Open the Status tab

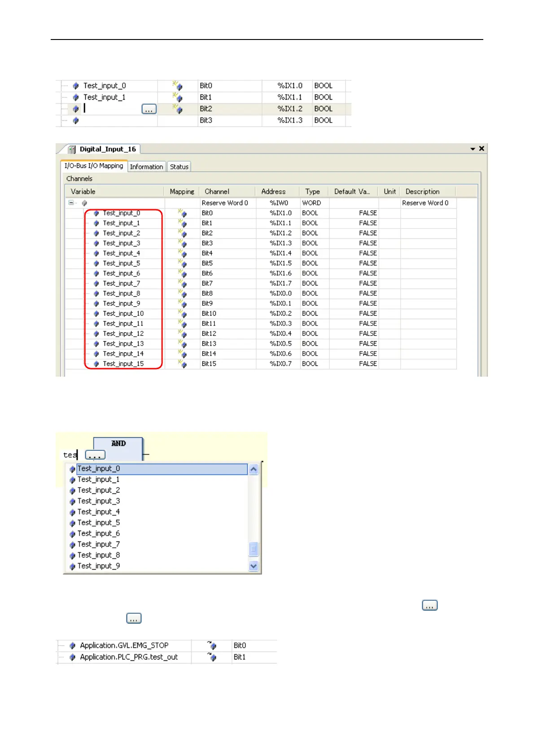(x=179, y=167)
